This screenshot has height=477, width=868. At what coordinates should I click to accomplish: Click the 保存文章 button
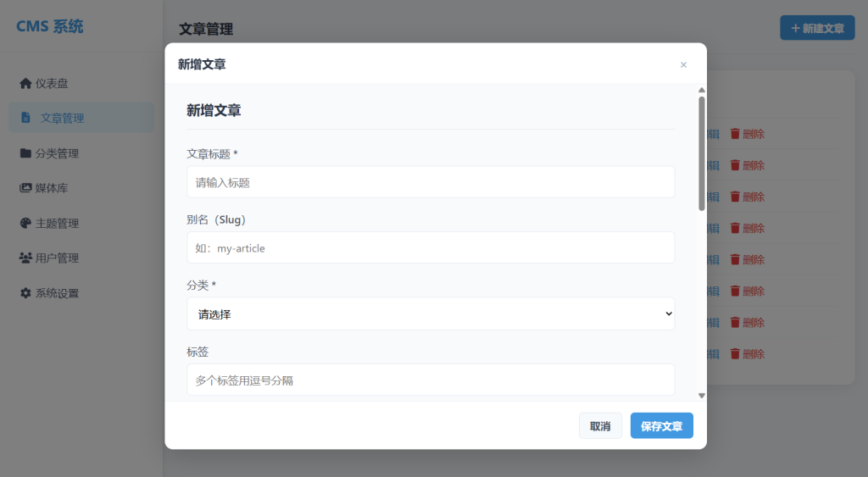pyautogui.click(x=661, y=426)
